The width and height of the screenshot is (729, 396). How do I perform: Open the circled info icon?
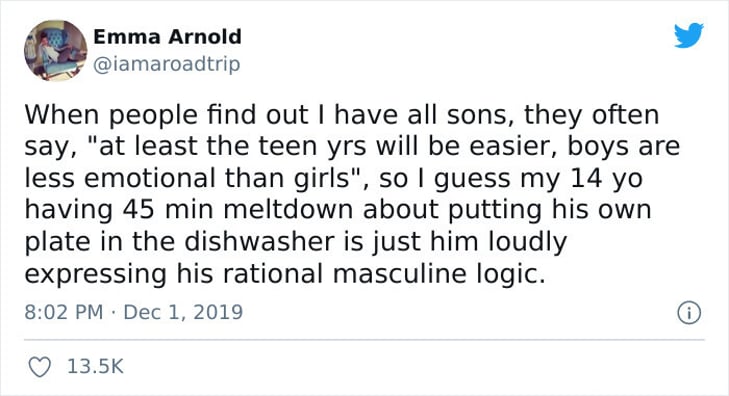click(689, 313)
